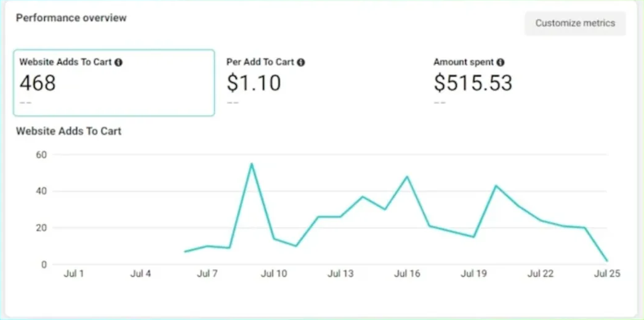Click the Jul 13 axis label
644x320 pixels.
pos(340,274)
